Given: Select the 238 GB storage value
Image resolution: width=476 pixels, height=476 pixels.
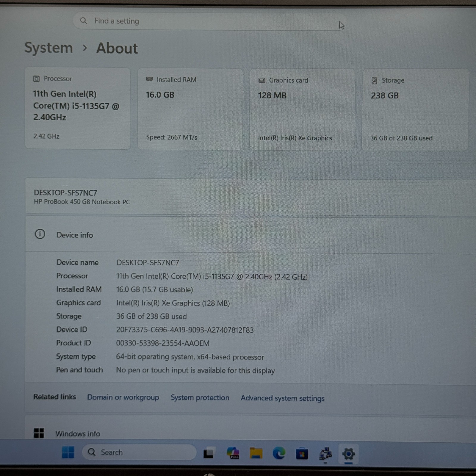Looking at the screenshot, I should (385, 95).
